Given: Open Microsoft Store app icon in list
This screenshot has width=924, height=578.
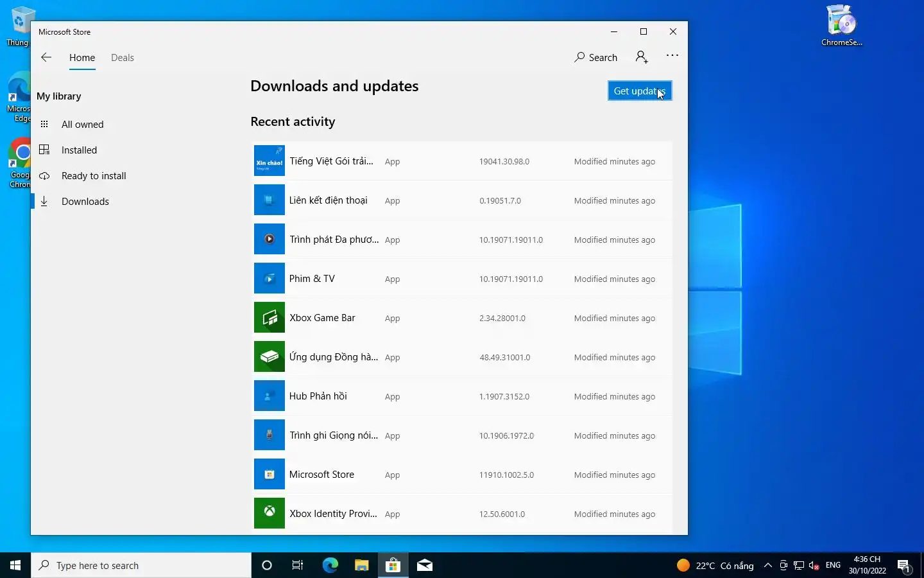Looking at the screenshot, I should [269, 474].
